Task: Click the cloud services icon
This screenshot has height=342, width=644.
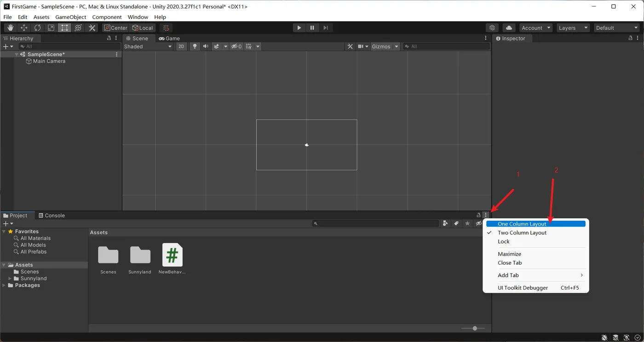Action: pyautogui.click(x=509, y=28)
